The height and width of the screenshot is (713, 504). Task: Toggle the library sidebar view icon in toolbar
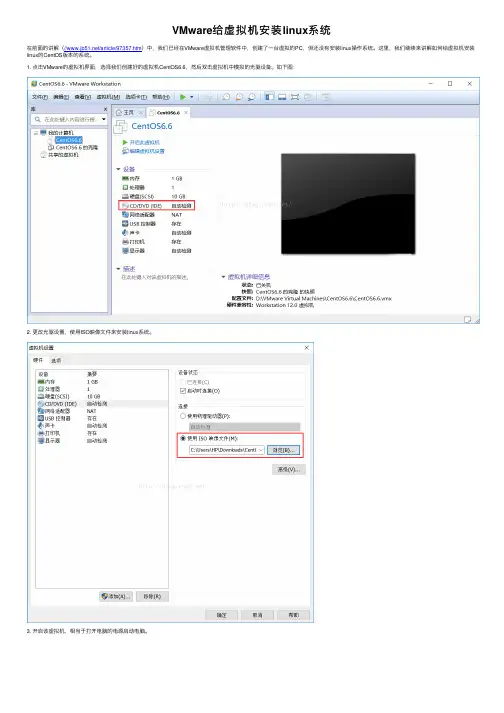[269, 97]
